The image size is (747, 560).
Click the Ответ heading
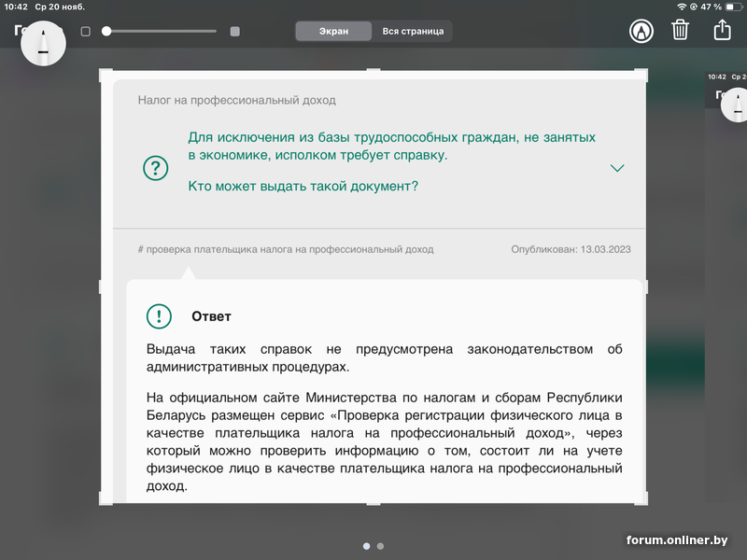click(211, 316)
